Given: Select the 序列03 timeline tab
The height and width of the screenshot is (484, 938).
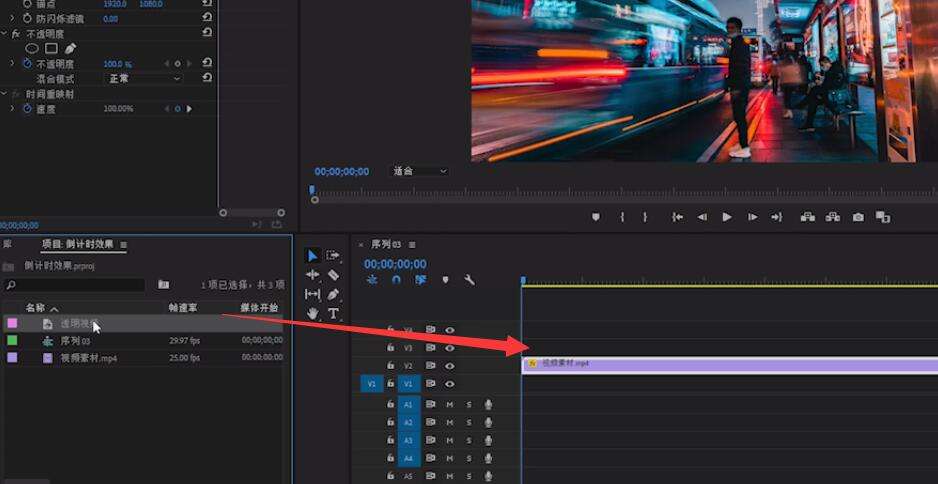Looking at the screenshot, I should click(x=386, y=244).
